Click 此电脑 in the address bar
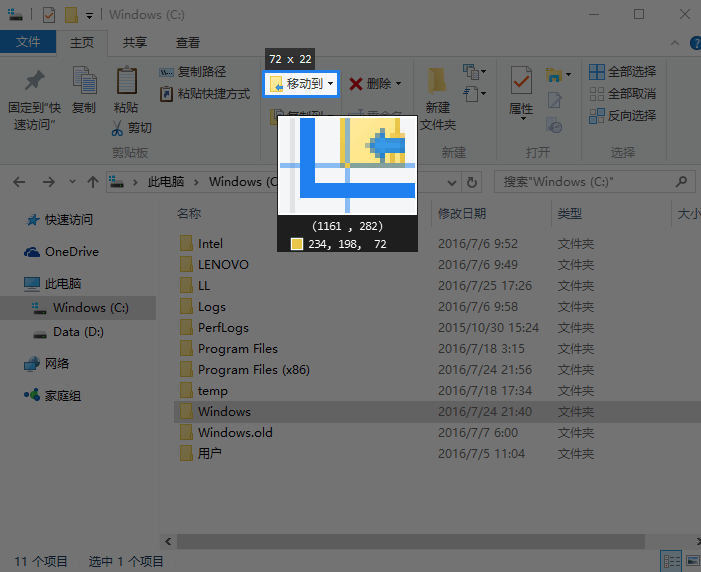 click(166, 182)
